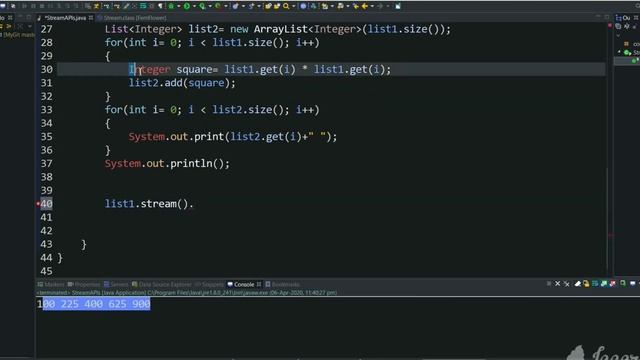Open the StreamAPIs.java editor tab
Viewport: 640px width, 360px height.
pos(65,18)
